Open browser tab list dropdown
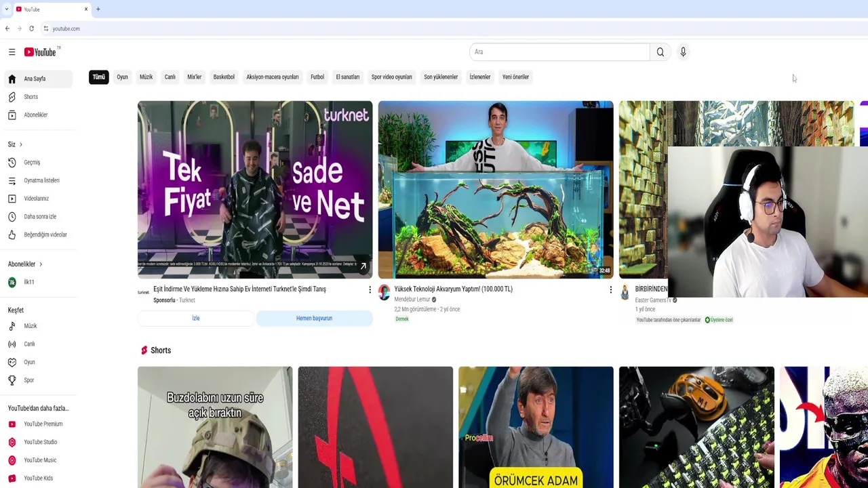This screenshot has height=488, width=868. click(7, 9)
